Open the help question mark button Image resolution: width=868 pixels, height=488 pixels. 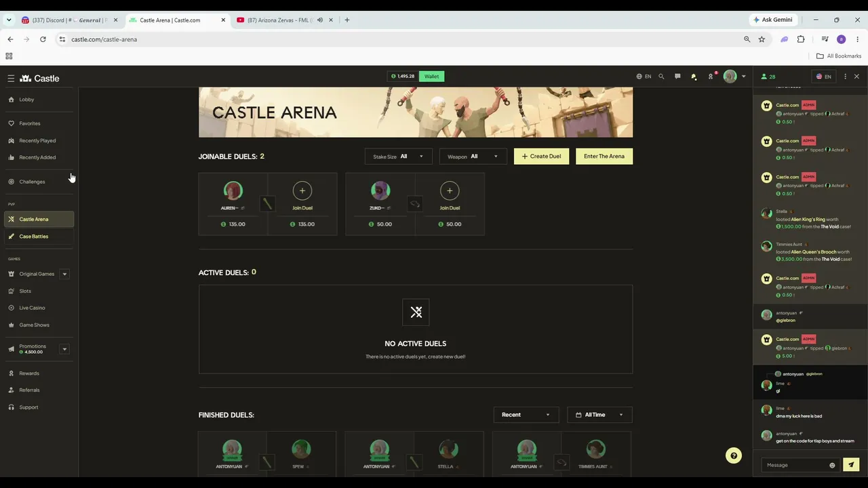[733, 456]
